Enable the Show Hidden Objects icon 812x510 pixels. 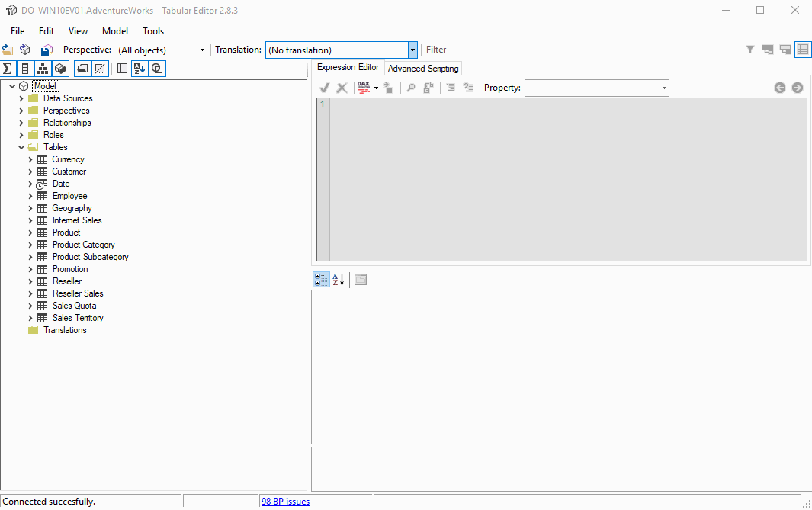100,68
